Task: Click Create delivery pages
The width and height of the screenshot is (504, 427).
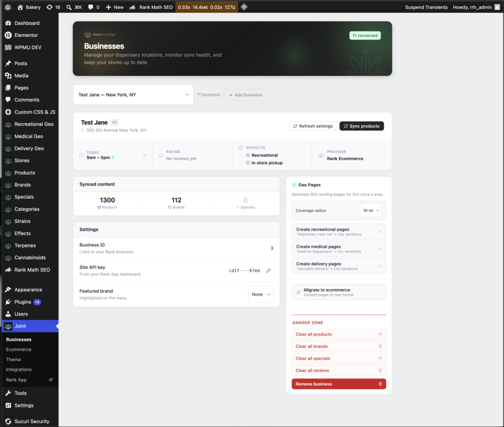Action: [339, 266]
